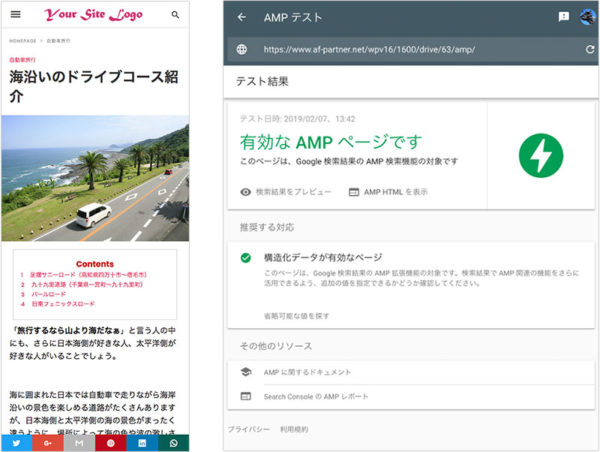Open the feedback icon in AMP test header
This screenshot has height=452, width=600.
pyautogui.click(x=564, y=17)
